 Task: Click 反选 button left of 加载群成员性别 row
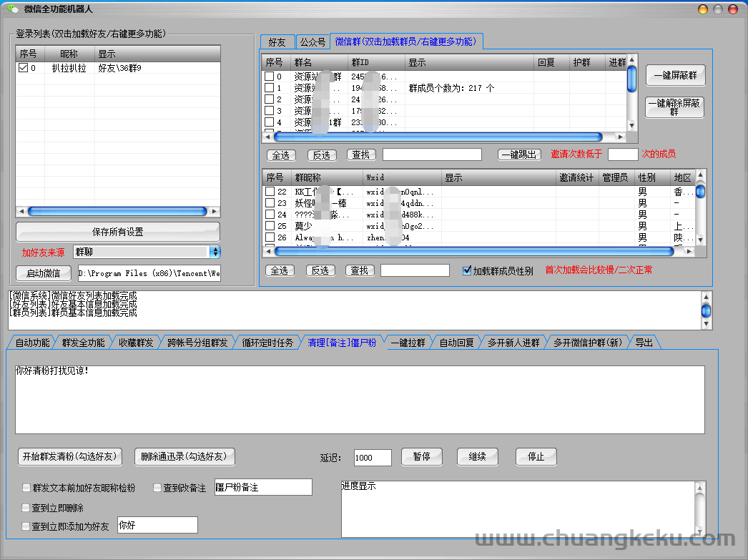320,270
